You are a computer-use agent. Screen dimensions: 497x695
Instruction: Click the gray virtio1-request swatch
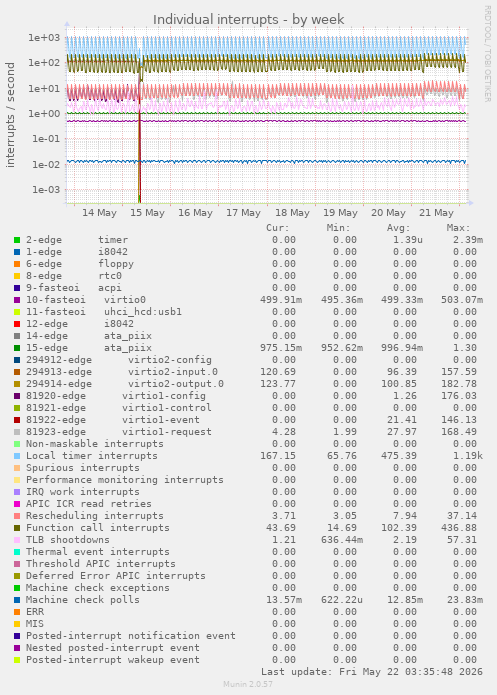[x=17, y=432]
